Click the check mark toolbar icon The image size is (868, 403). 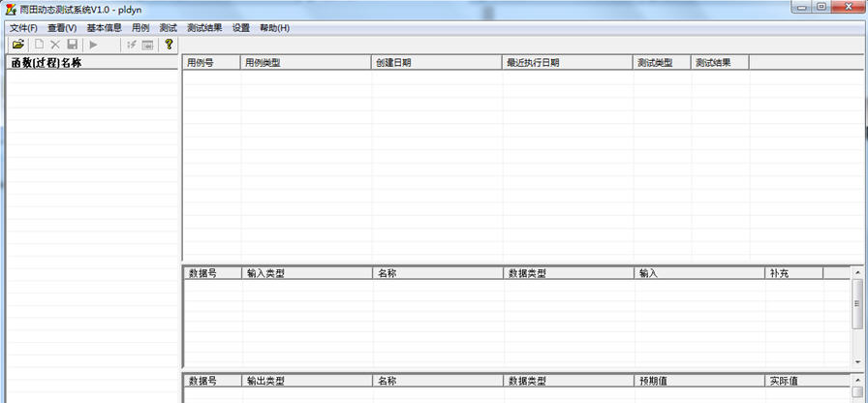(x=131, y=45)
